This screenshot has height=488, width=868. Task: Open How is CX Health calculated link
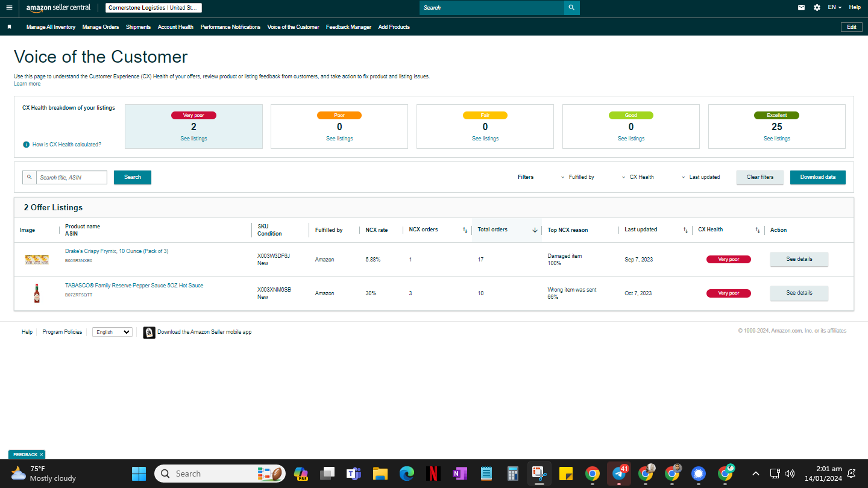(x=67, y=145)
